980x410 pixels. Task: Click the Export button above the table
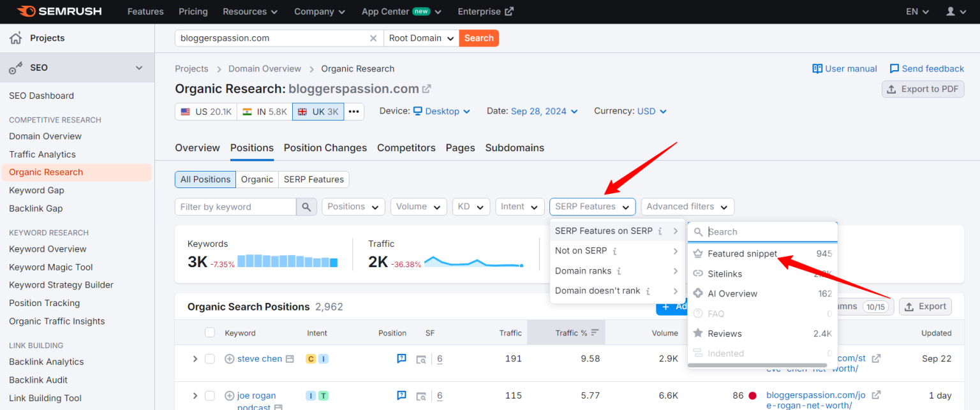[x=925, y=306]
